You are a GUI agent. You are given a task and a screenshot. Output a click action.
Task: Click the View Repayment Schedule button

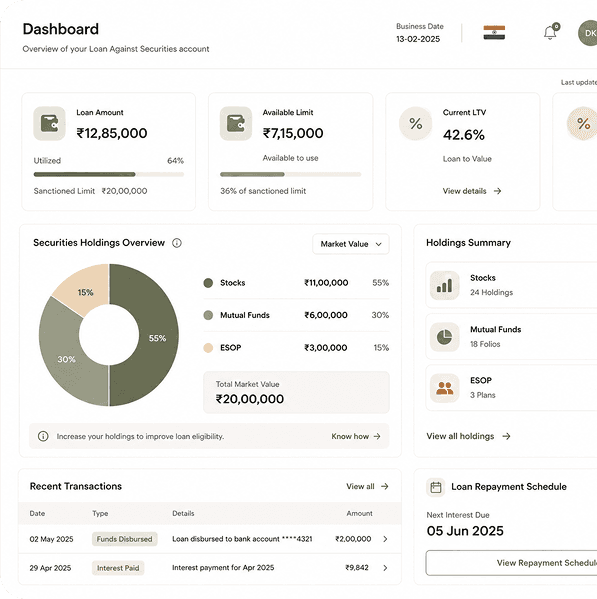[511, 563]
